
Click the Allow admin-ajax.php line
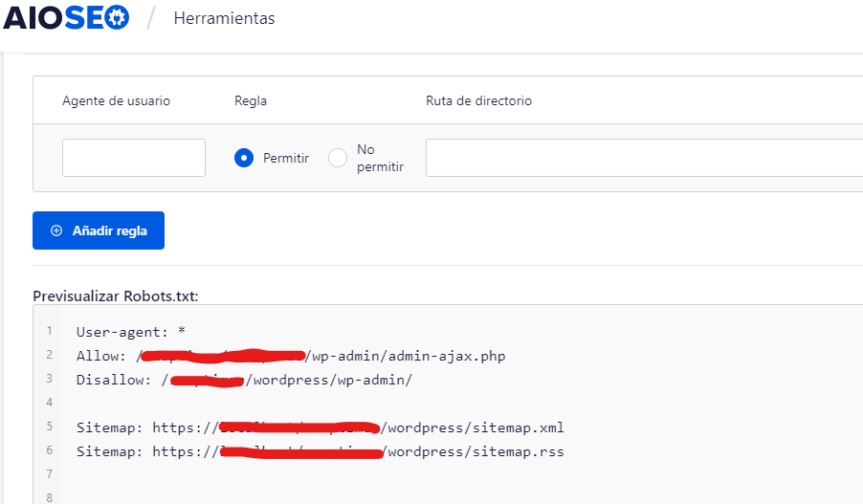pos(291,356)
